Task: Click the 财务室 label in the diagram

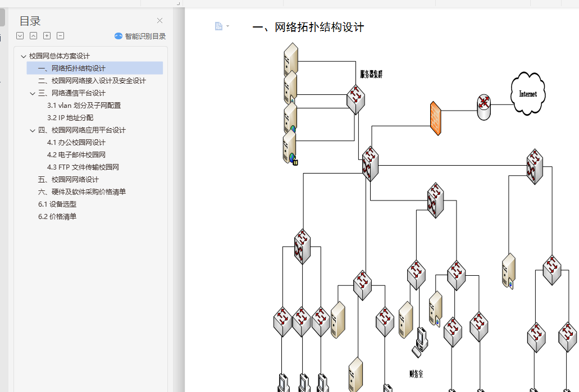Action: [416, 374]
